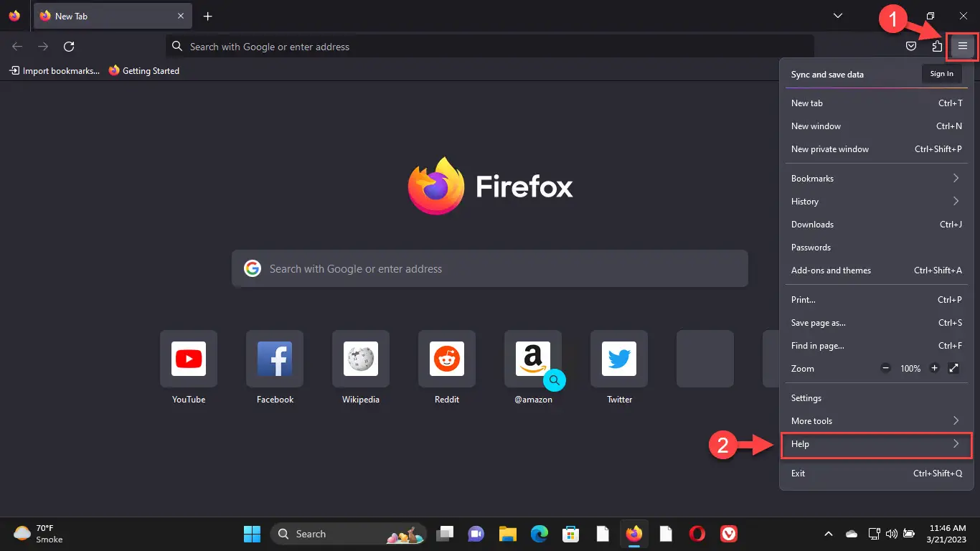Viewport: 980px width, 551px height.
Task: Open File Explorer from the taskbar
Action: tap(508, 534)
